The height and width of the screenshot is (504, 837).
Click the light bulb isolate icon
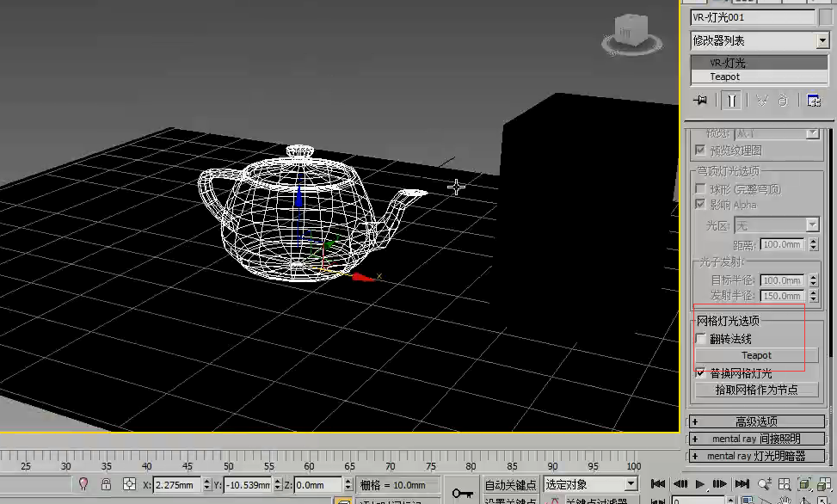(83, 485)
